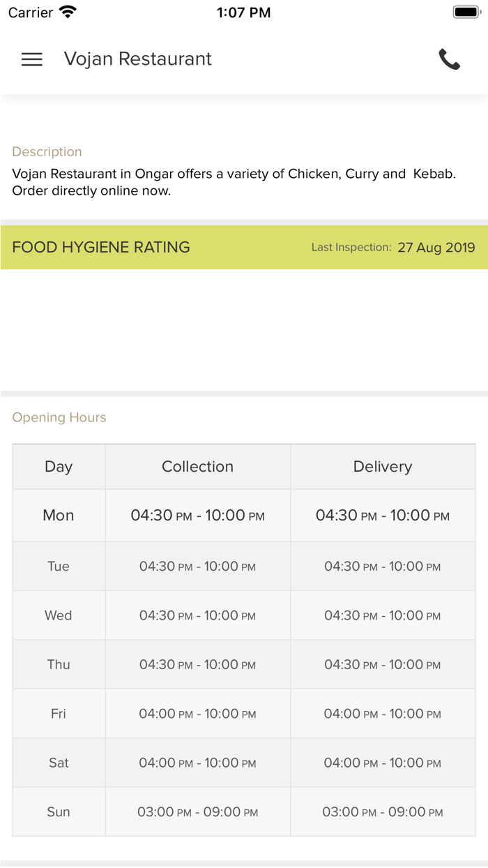Select Monday's collection hours

(197, 516)
